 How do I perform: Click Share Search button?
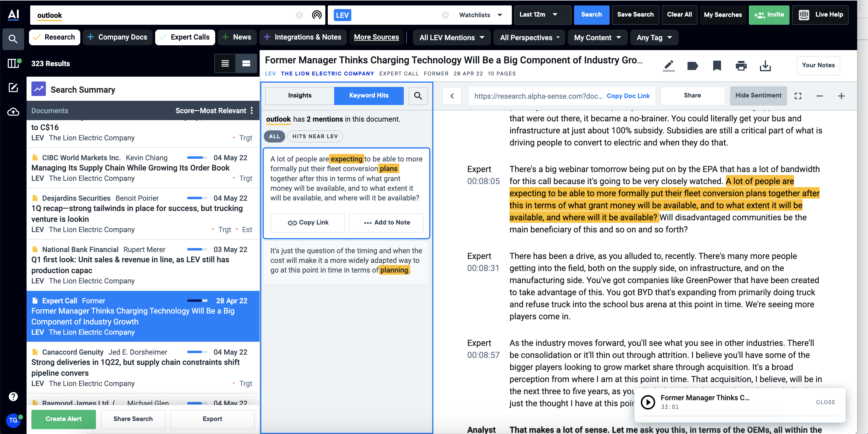(133, 419)
